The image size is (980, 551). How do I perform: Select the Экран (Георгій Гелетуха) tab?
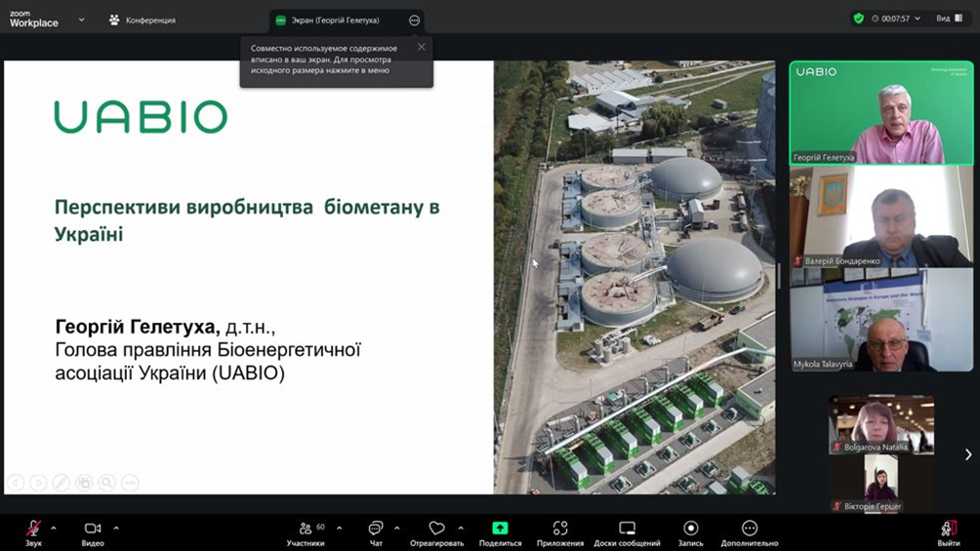(335, 20)
